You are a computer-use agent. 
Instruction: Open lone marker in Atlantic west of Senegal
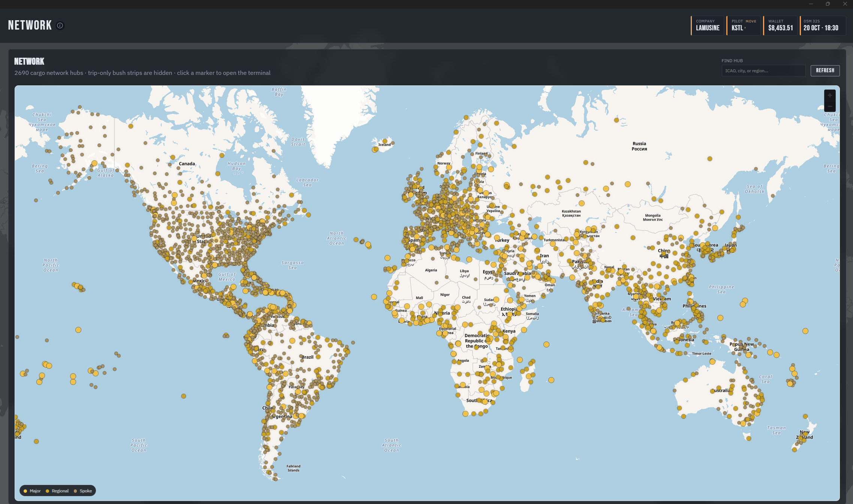[374, 297]
